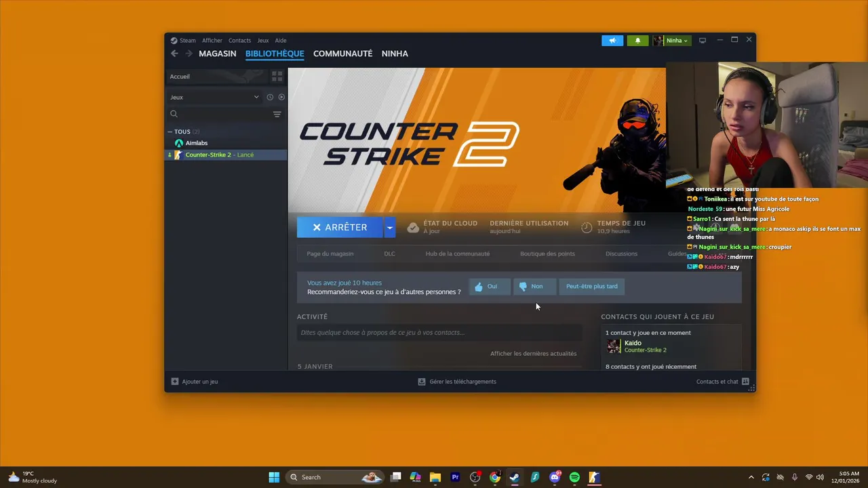Click the Counter-Strike 2 sidebar icon

[179, 155]
